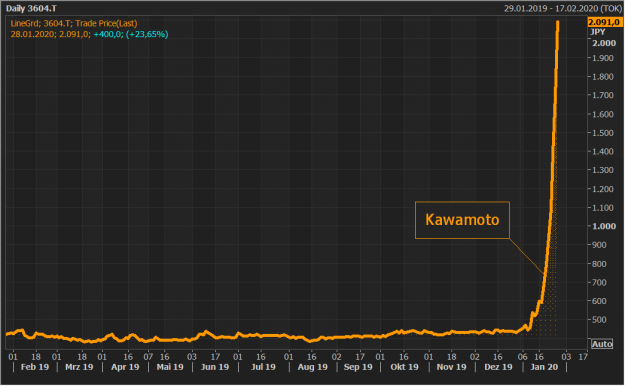Click the JPY currency label
The image size is (625, 386).
pos(598,32)
